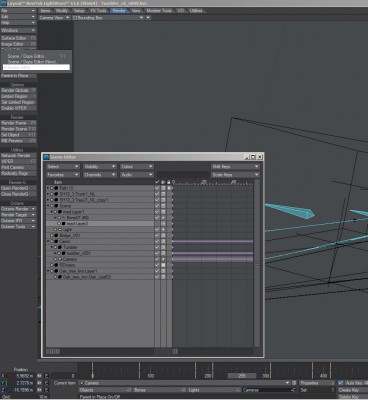Click the object icon beside tumbler_v001
Image resolution: width=368 pixels, height=400 pixels.
tap(63, 253)
